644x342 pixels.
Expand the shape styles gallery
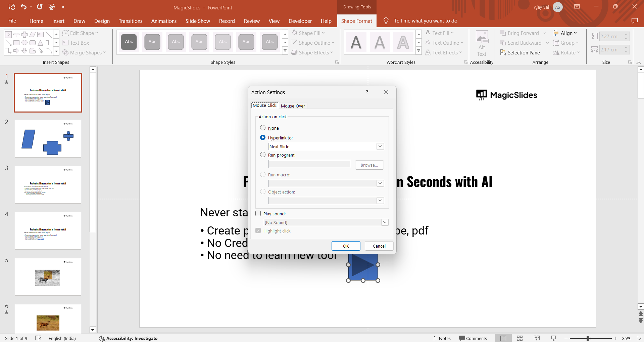pos(285,51)
